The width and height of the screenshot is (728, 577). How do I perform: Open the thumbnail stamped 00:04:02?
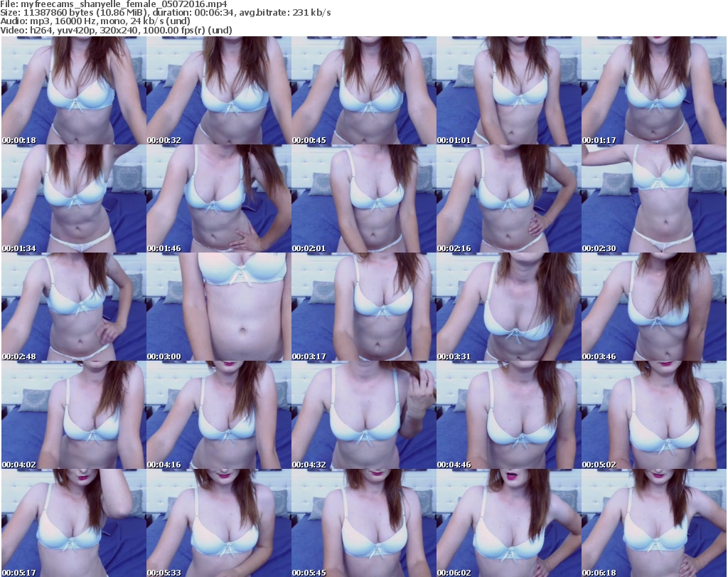pyautogui.click(x=74, y=415)
